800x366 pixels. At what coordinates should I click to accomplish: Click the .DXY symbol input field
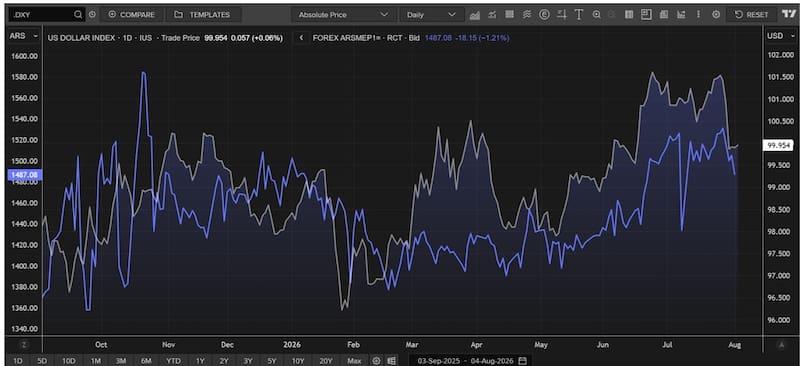pos(41,15)
